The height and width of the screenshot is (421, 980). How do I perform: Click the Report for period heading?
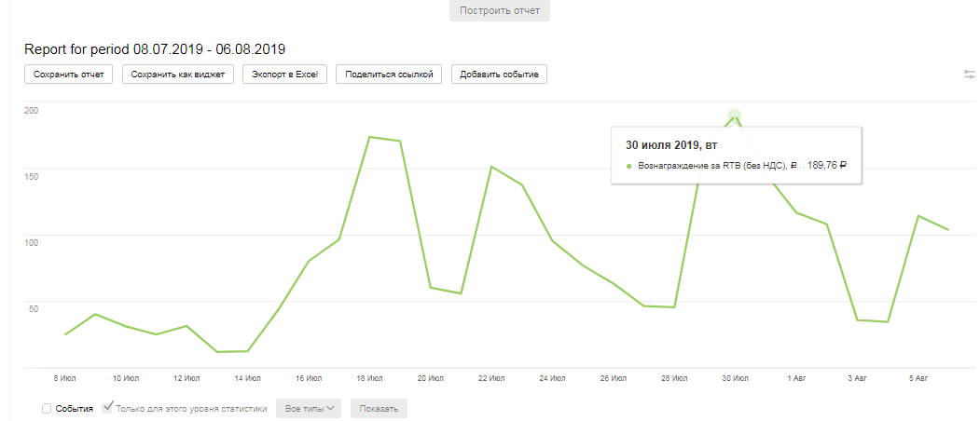click(155, 48)
